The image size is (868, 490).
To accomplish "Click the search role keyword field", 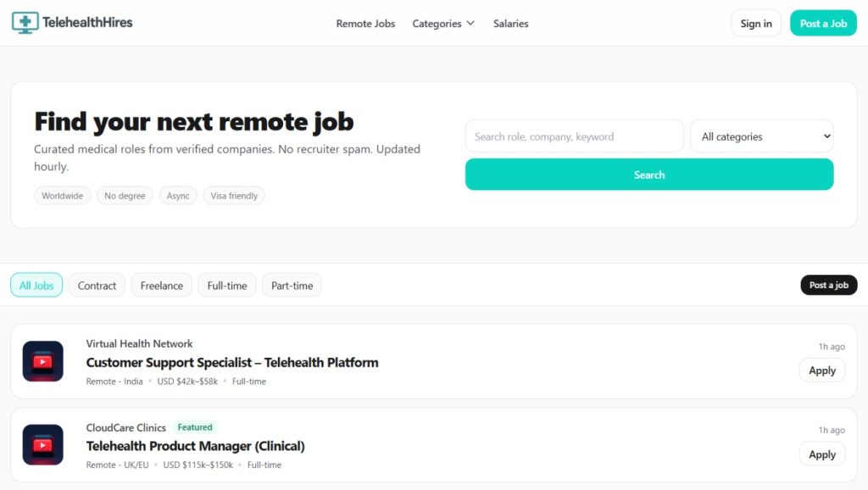I will tap(574, 136).
